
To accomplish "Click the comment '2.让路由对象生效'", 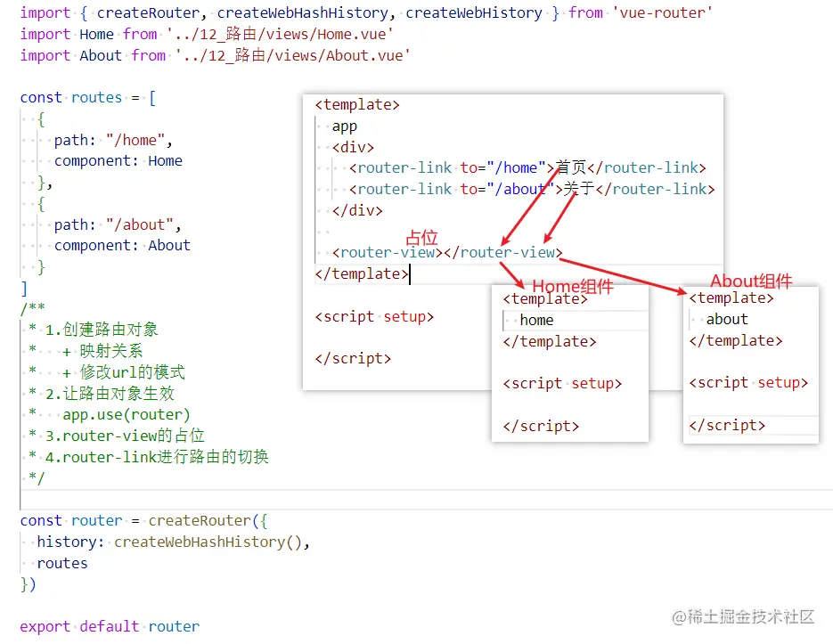I will (x=110, y=393).
